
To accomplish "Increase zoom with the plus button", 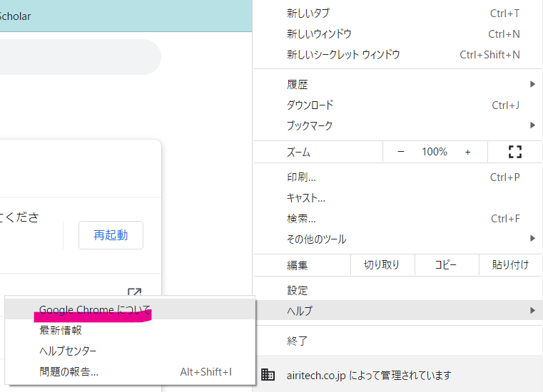I will pyautogui.click(x=467, y=152).
